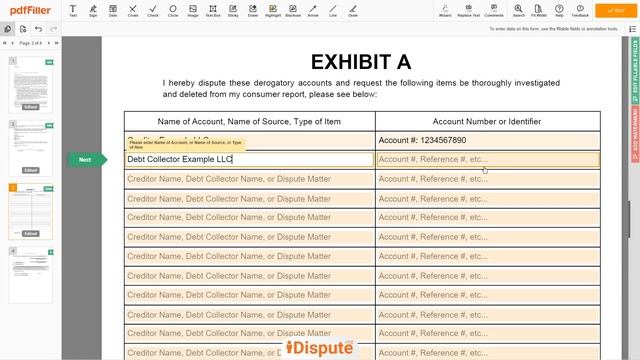Select the Text tool
640x360 pixels.
(73, 11)
